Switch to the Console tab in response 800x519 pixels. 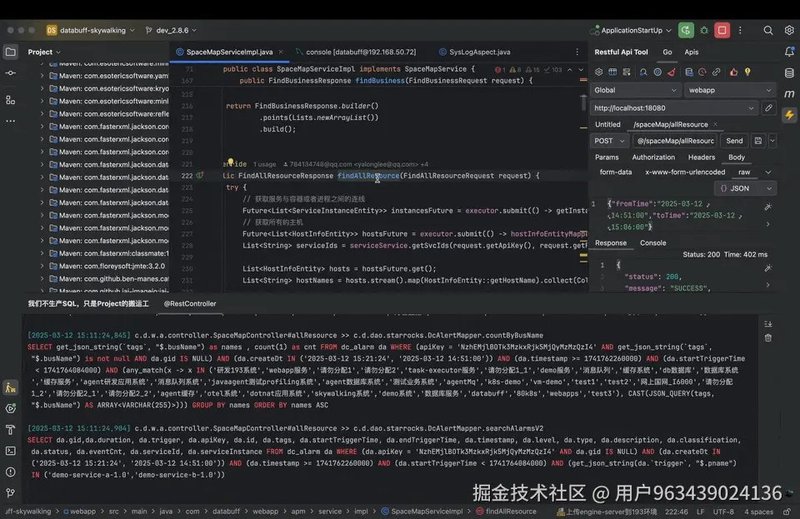click(653, 243)
